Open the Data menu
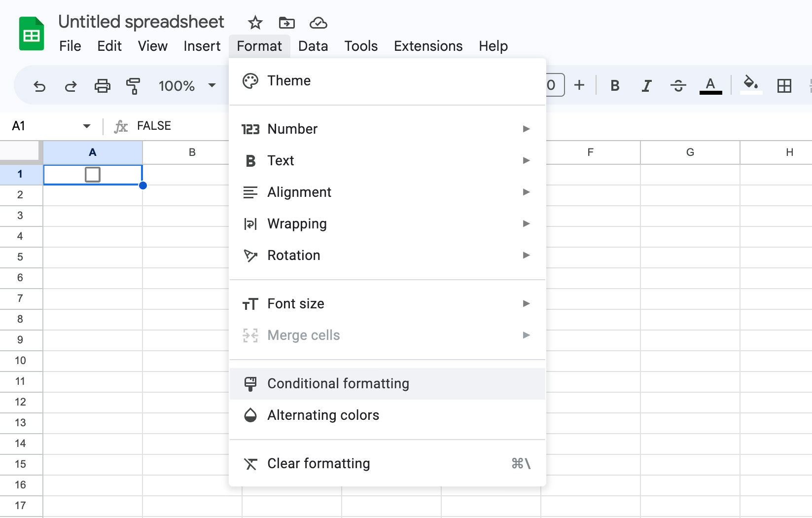The width and height of the screenshot is (812, 518). coord(313,46)
